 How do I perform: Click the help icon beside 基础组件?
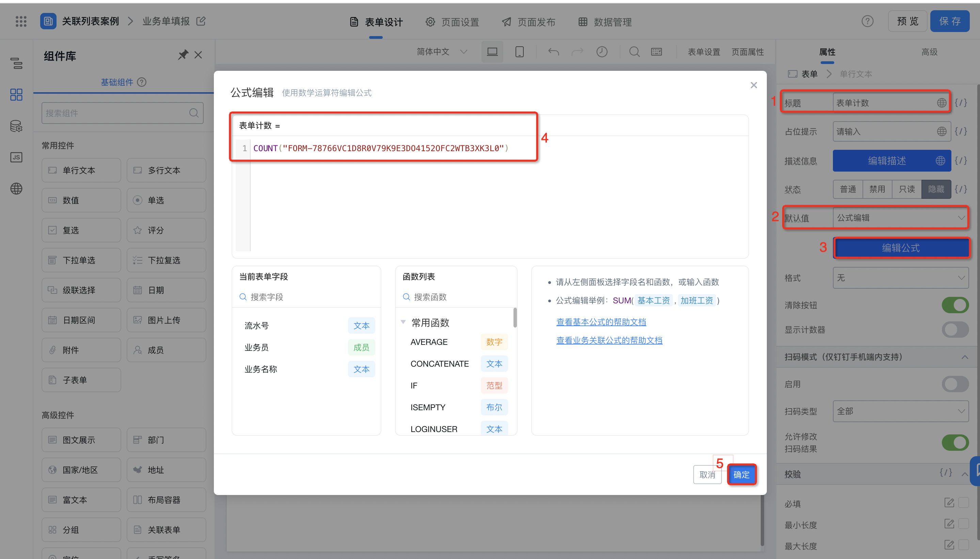click(142, 82)
